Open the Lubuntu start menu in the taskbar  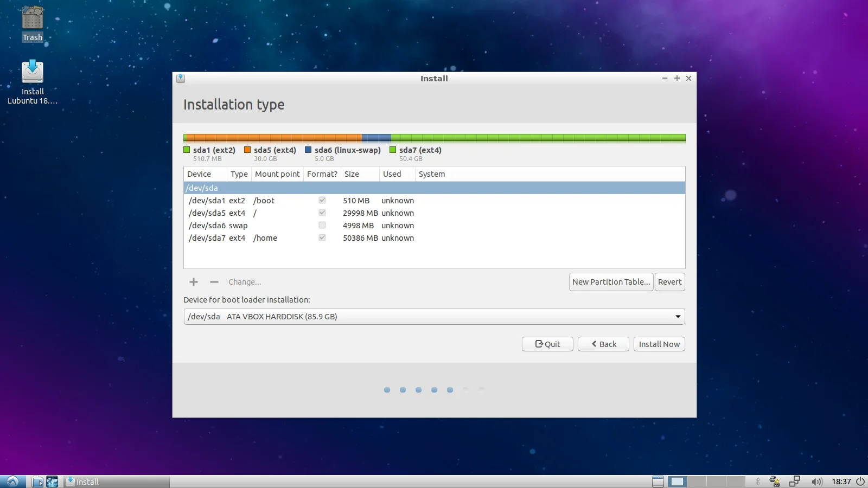point(12,481)
